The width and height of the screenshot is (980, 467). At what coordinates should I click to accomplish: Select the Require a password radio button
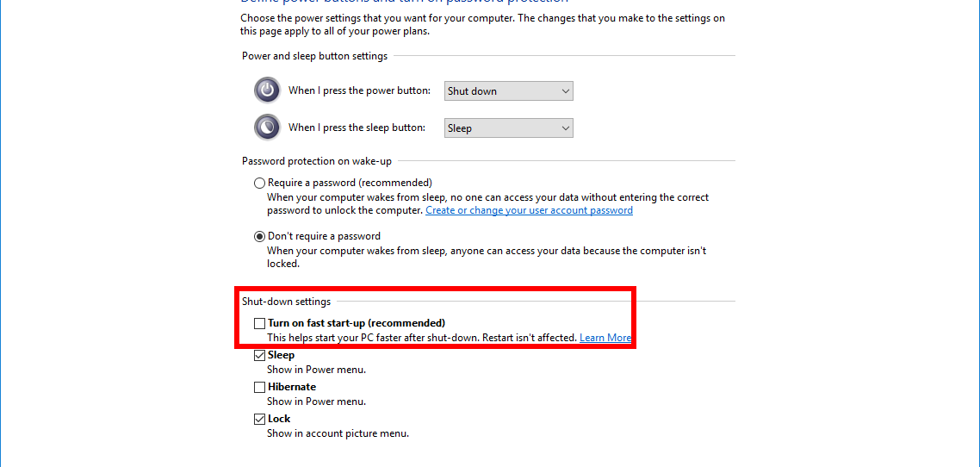(259, 184)
